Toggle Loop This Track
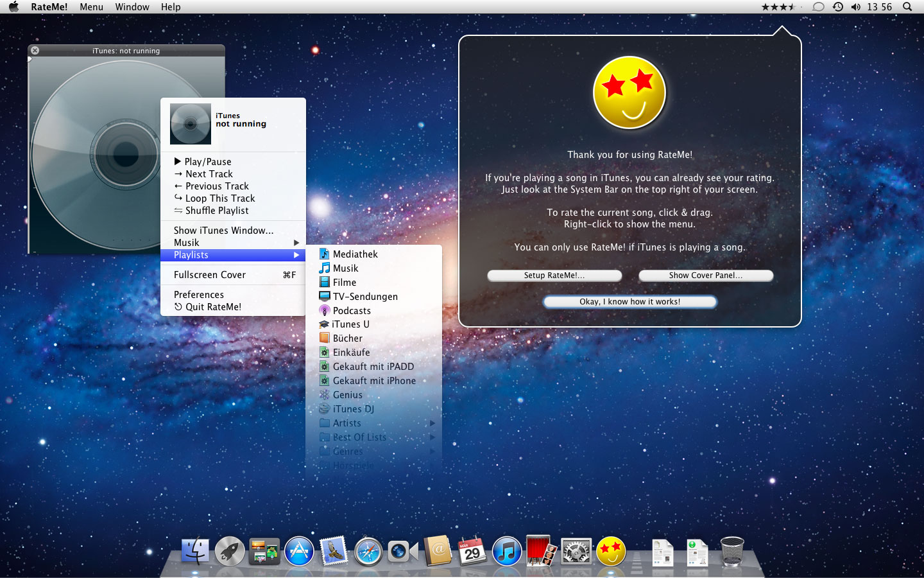This screenshot has height=578, width=924. click(233, 198)
